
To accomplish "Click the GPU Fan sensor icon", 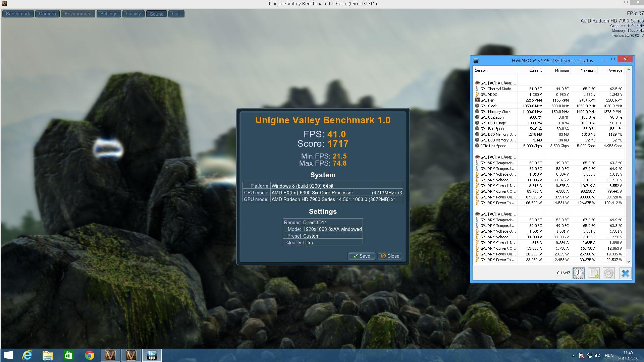I will coord(477,100).
